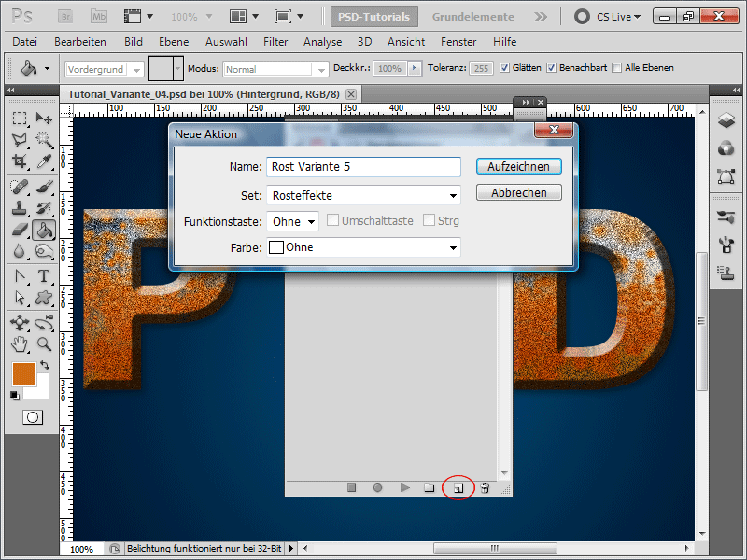The image size is (747, 560).
Task: Select the Brush tool
Action: 44,186
